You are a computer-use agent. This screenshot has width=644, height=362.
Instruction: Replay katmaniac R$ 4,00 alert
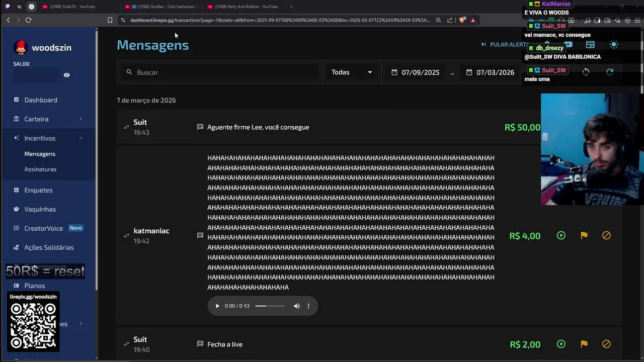(561, 235)
